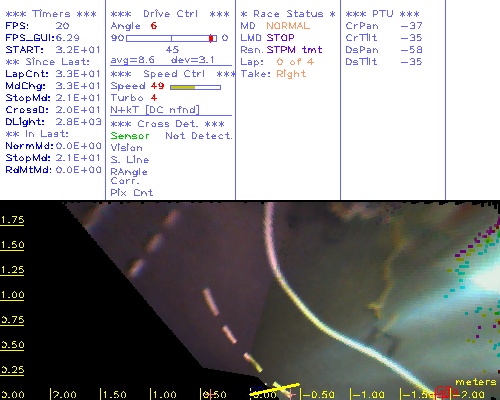Click the LMD STOP status value
Screen dimensions: 500x400
(x=280, y=38)
